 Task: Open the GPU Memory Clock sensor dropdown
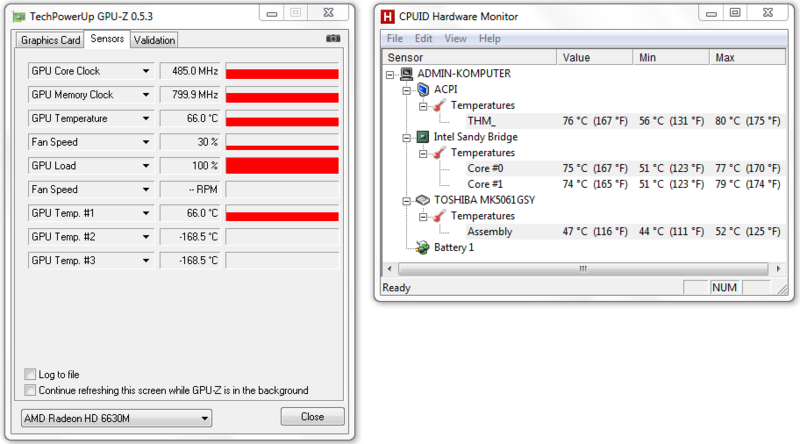(146, 94)
